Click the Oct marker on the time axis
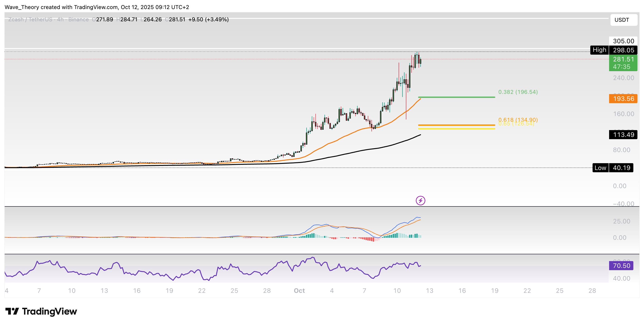 click(299, 291)
